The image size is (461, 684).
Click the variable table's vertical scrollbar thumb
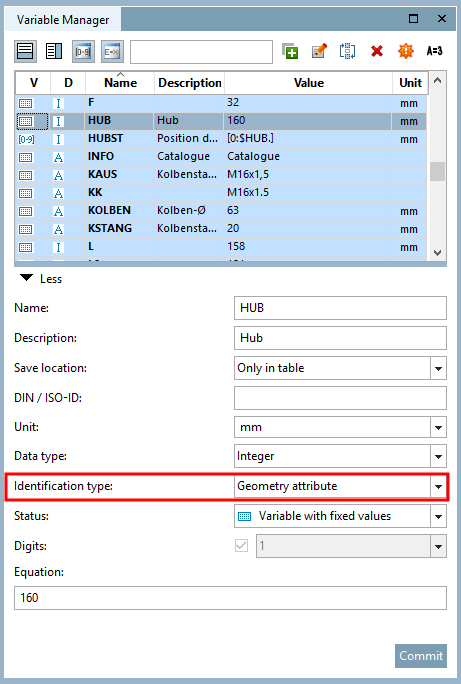pos(437,171)
